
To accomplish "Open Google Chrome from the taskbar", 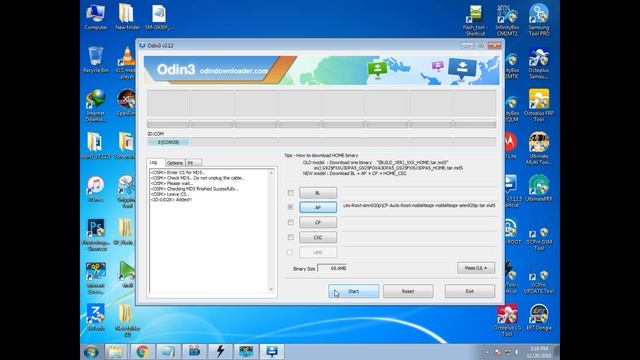I will (x=142, y=351).
